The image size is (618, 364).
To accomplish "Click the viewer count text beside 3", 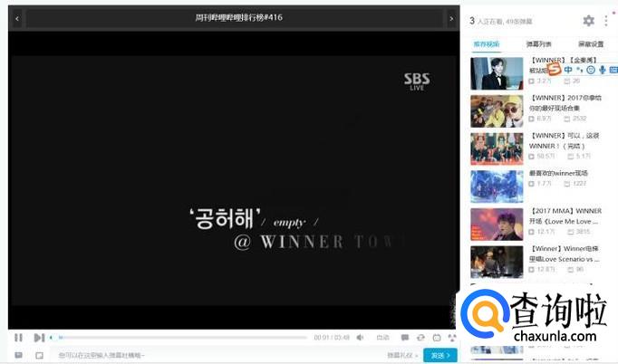I will [505, 21].
